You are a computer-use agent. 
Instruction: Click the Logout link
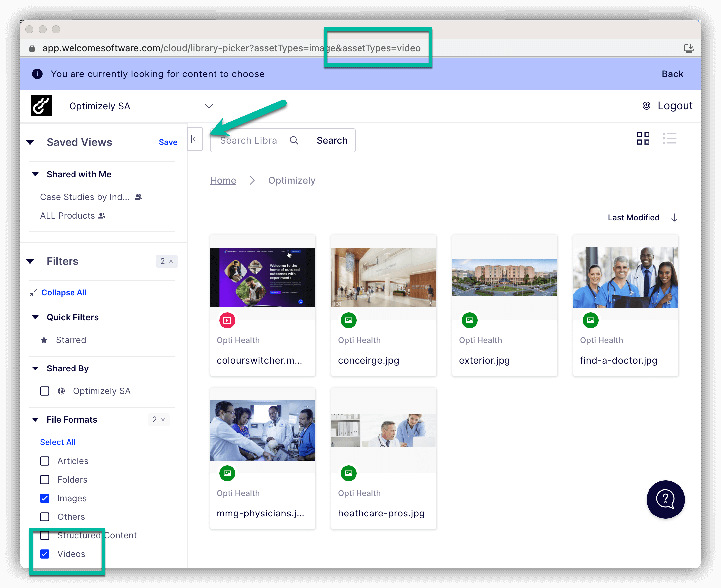(675, 106)
